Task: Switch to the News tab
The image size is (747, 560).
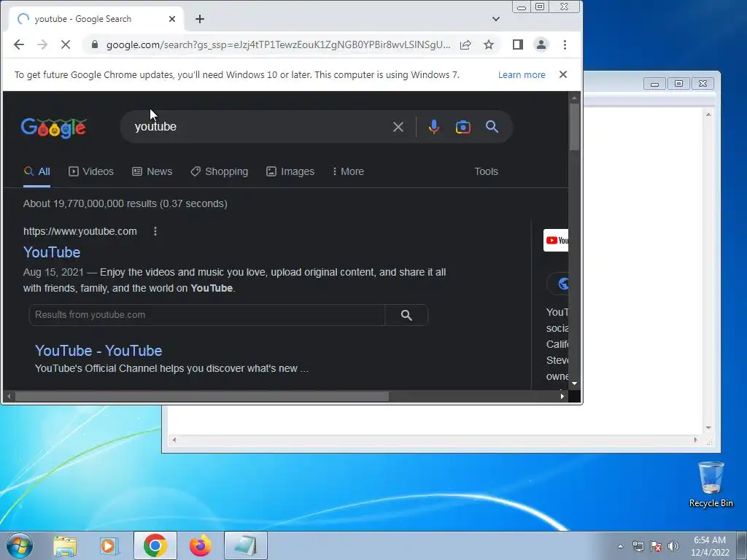Action: pyautogui.click(x=152, y=171)
